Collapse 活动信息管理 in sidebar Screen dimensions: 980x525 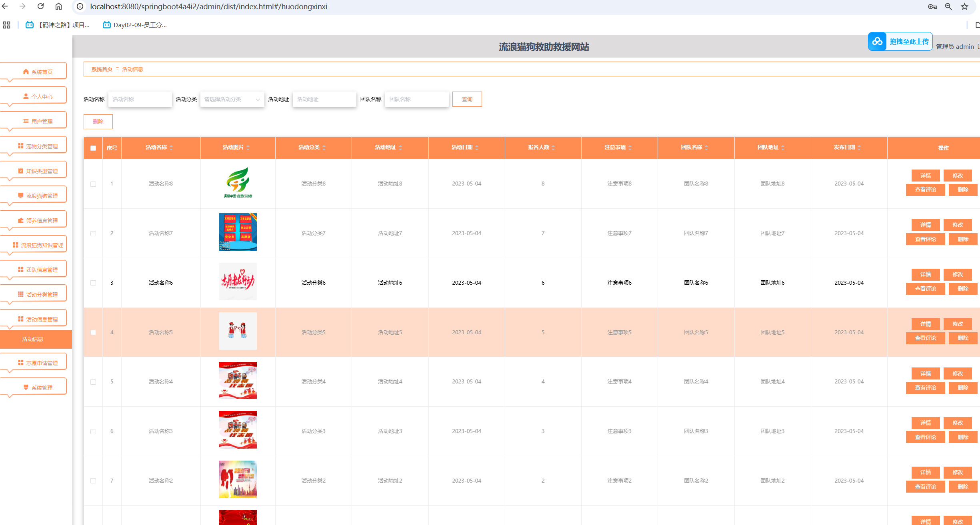[34, 319]
